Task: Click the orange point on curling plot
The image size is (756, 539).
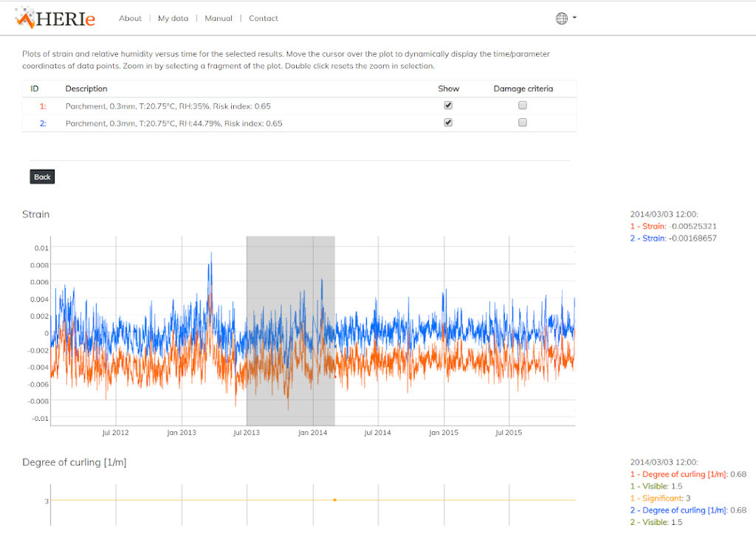Action: click(334, 500)
